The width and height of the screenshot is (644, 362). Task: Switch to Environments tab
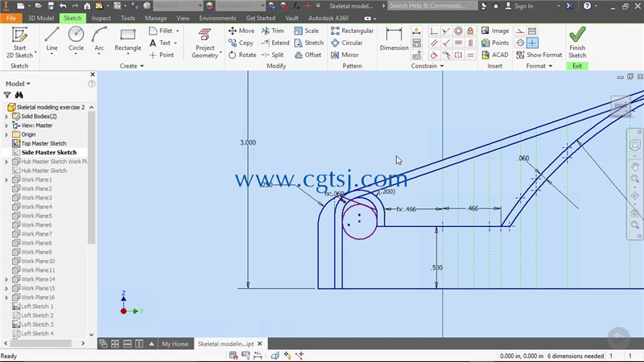tap(217, 18)
